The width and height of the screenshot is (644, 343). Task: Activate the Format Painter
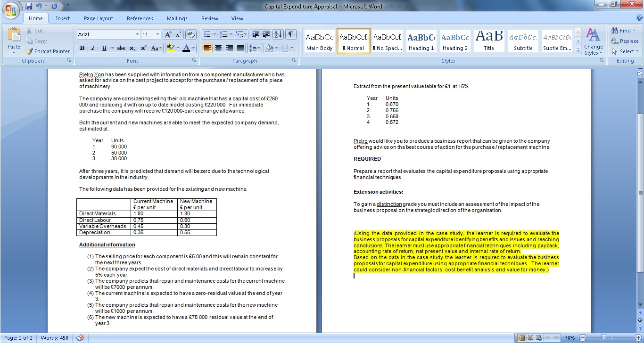[48, 51]
